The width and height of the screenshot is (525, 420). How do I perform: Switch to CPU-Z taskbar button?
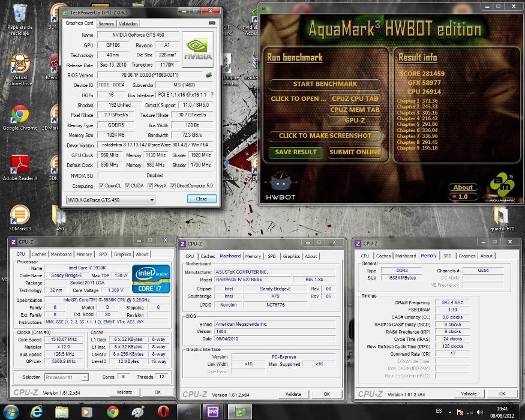click(213, 412)
